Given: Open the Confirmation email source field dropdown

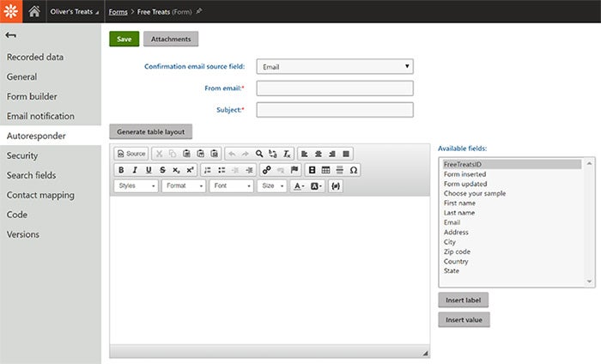Looking at the screenshot, I should point(335,66).
